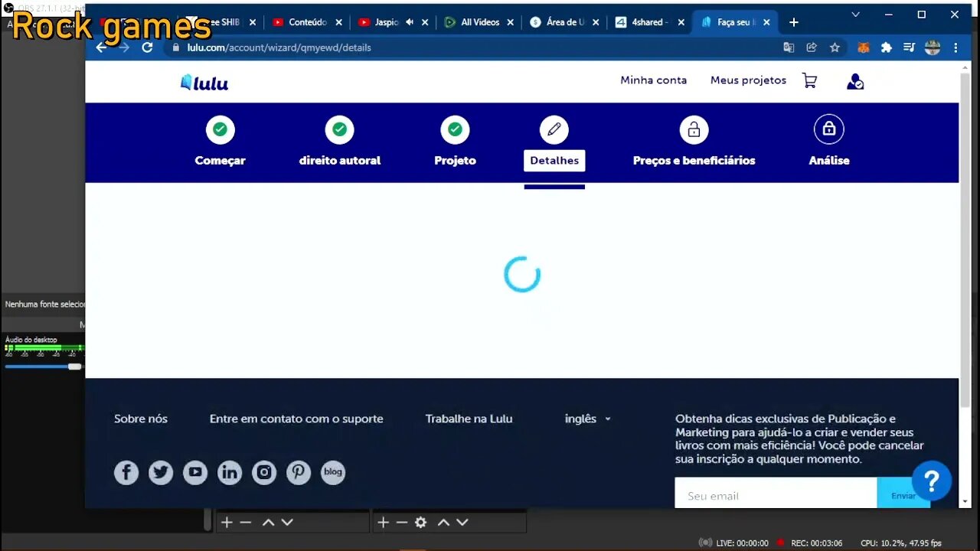Open Lulu's LinkedIn page
This screenshot has height=551, width=980.
(230, 472)
